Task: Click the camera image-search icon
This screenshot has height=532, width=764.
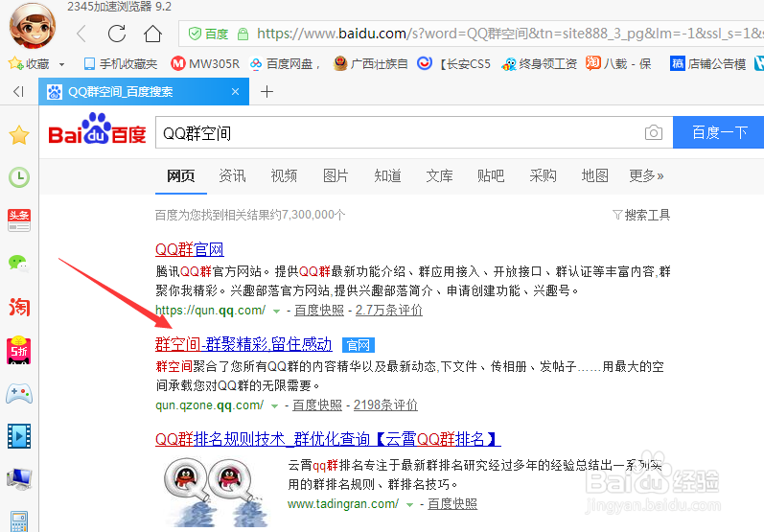Action: point(654,132)
